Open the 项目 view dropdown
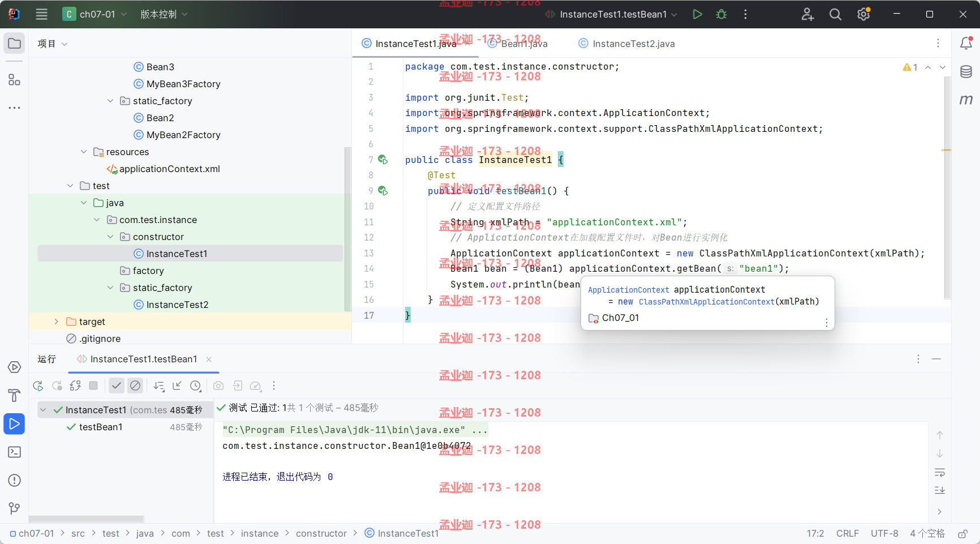The width and height of the screenshot is (980, 544). pos(53,44)
